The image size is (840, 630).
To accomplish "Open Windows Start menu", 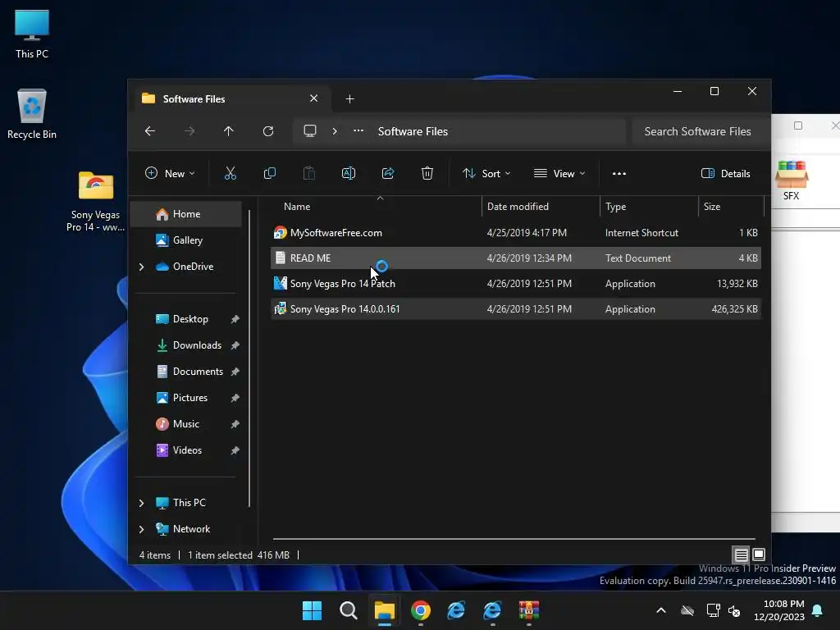I will click(x=312, y=610).
